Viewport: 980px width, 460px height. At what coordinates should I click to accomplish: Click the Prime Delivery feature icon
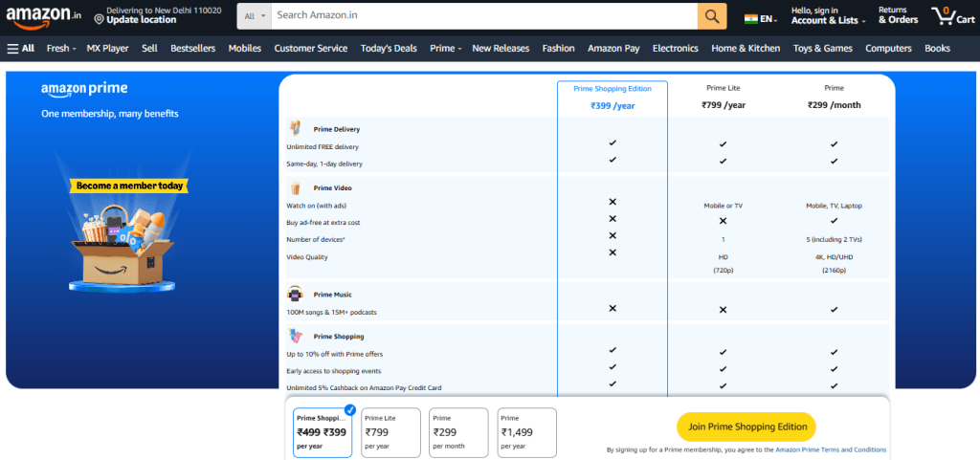pos(296,128)
